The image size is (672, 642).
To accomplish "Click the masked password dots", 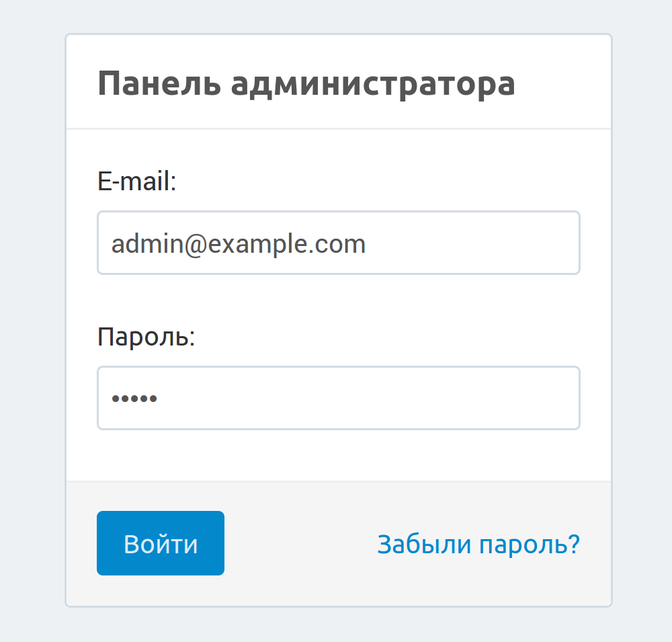I will point(134,398).
